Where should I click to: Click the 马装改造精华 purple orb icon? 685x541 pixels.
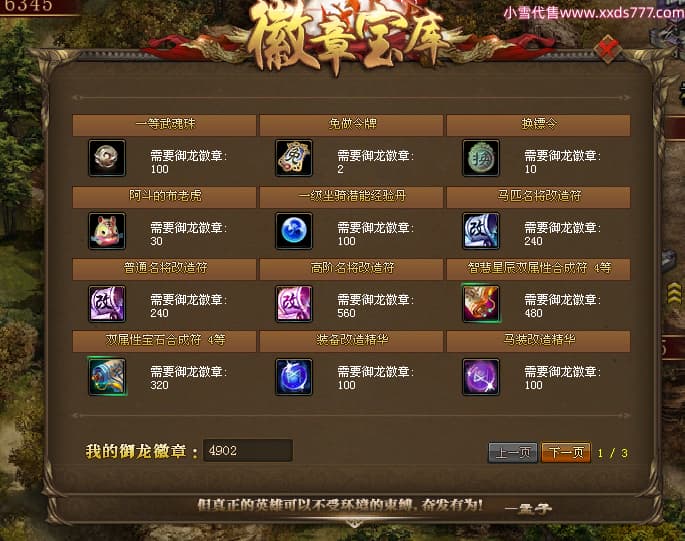pos(481,377)
